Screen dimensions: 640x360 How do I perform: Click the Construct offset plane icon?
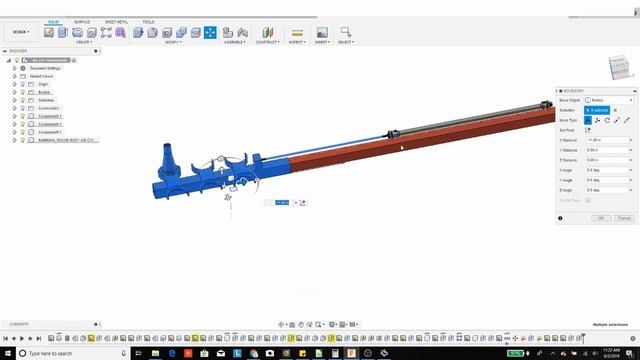[x=268, y=32]
